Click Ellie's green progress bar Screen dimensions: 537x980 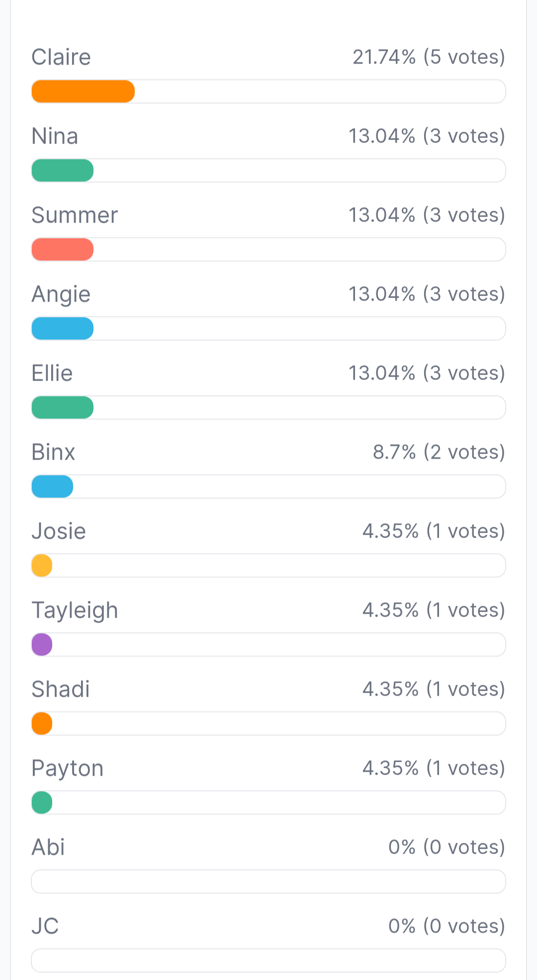pyautogui.click(x=63, y=408)
